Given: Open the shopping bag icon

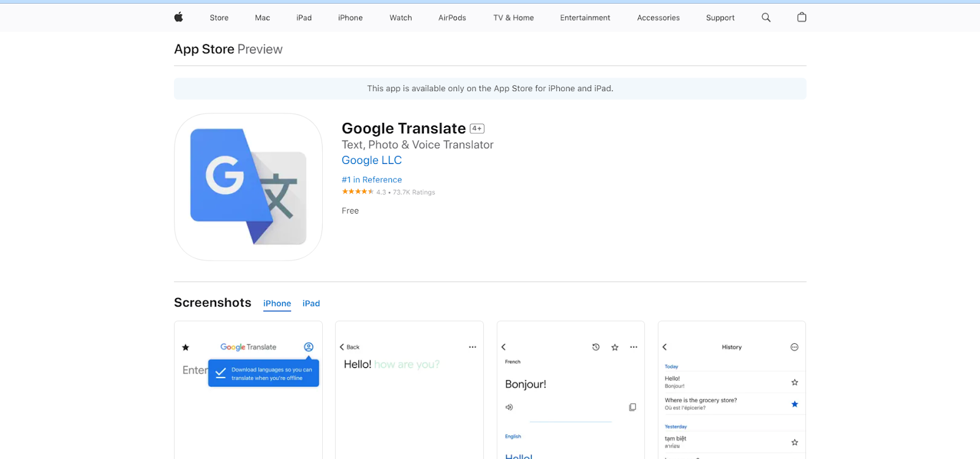Looking at the screenshot, I should click(x=802, y=17).
